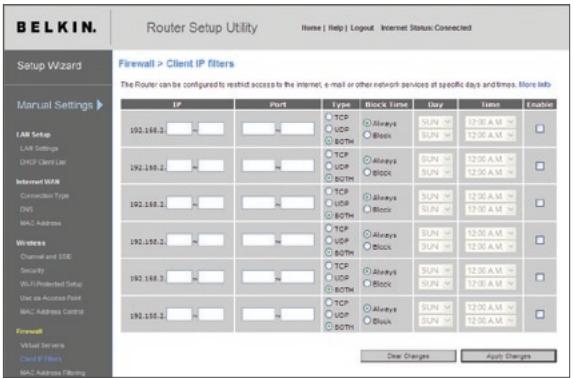Open Manual Settings in sidebar
The width and height of the screenshot is (573, 379).
55,105
